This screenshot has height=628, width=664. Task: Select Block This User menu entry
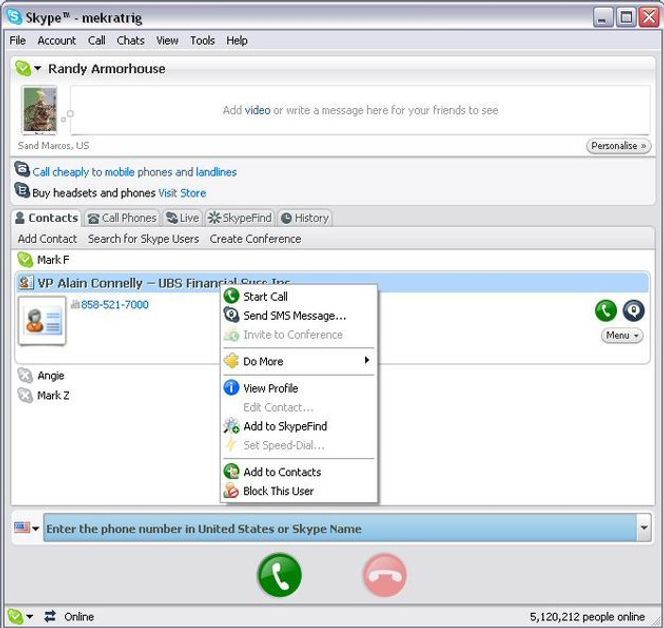pos(299,491)
